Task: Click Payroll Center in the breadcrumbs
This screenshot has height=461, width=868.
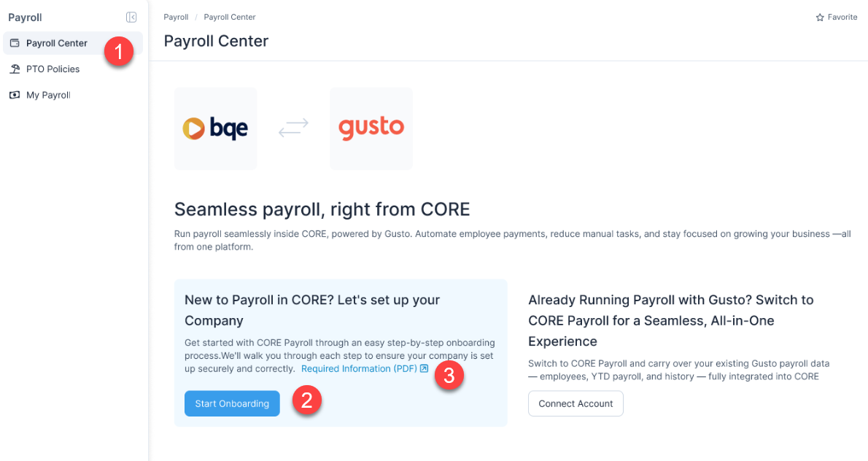Action: (229, 17)
